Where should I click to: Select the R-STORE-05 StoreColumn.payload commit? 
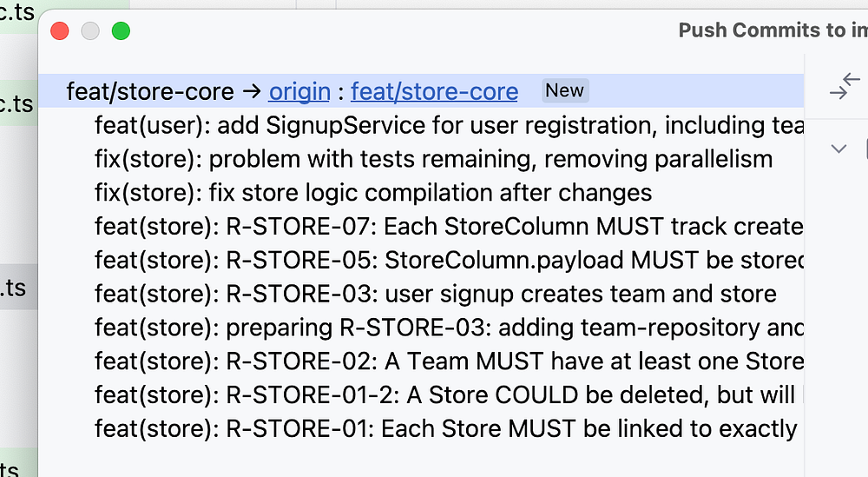pos(450,259)
